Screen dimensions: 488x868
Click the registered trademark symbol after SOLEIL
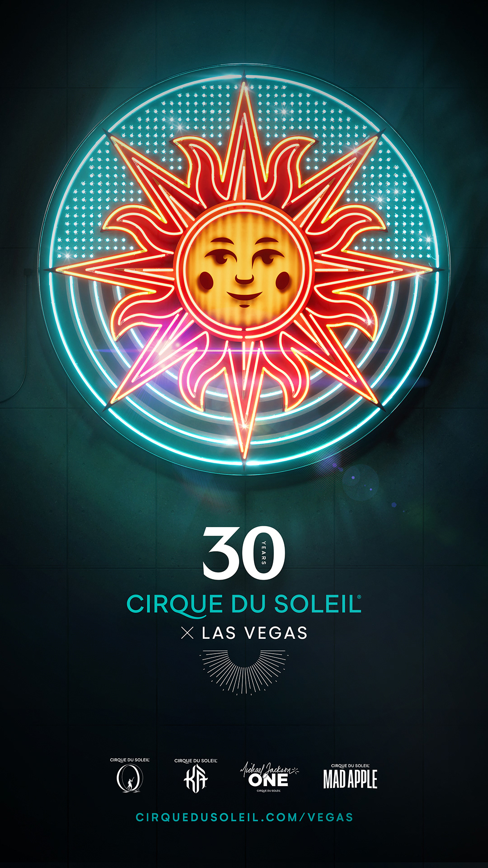(x=359, y=597)
